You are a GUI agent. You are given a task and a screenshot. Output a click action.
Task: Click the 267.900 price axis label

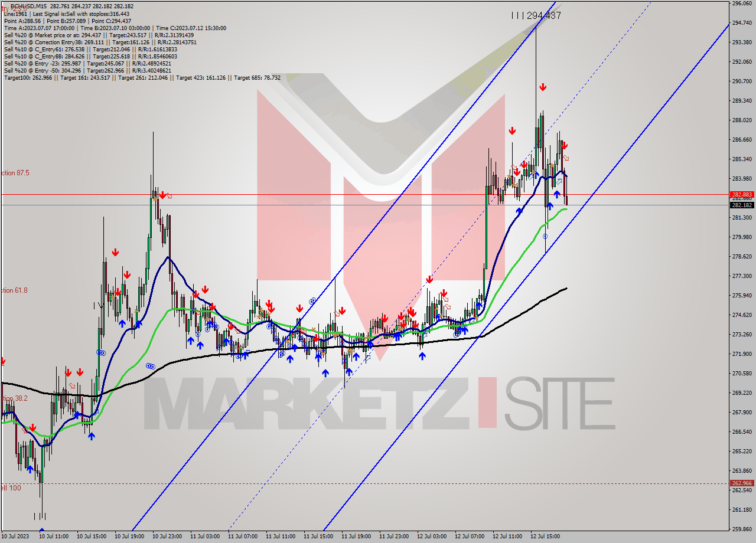(741, 412)
